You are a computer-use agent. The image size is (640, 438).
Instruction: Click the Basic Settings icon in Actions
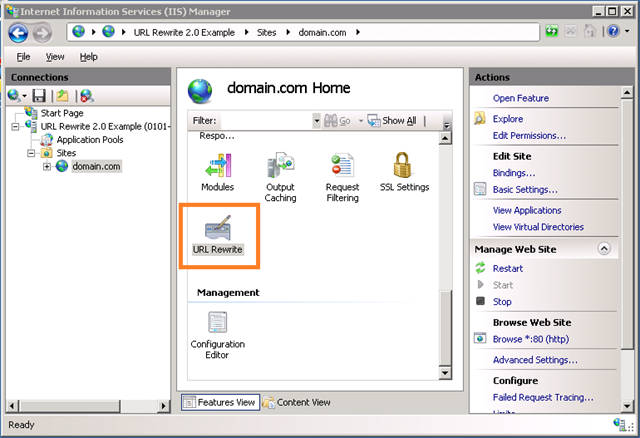480,189
